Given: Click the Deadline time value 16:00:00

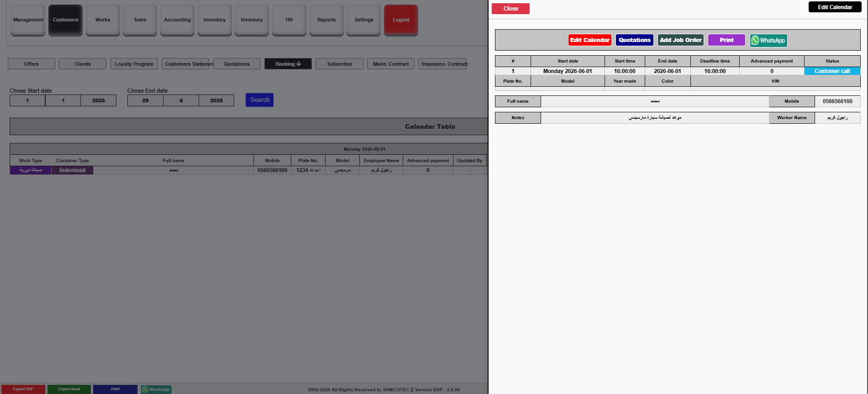Looking at the screenshot, I should pyautogui.click(x=715, y=71).
